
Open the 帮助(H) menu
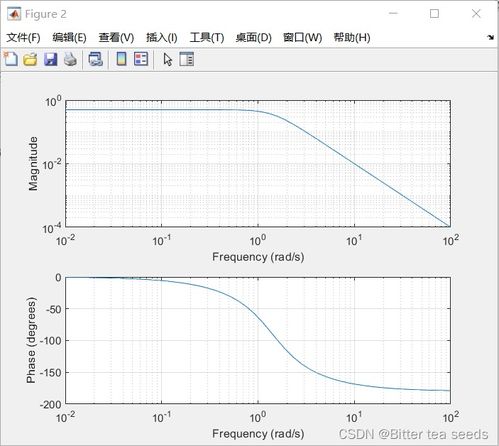coord(352,37)
